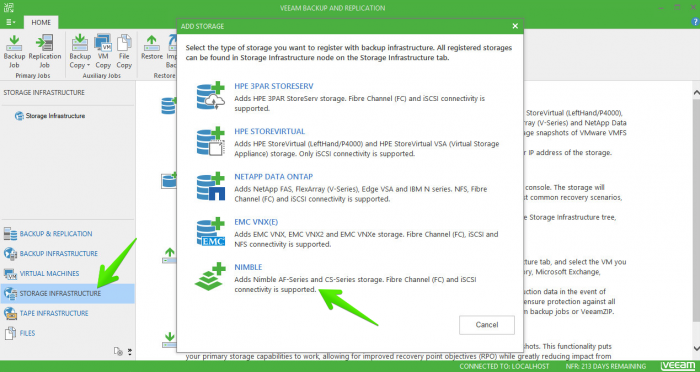Open VIRTUAL MACHINES view
This screenshot has height=372, width=700.
(x=49, y=273)
